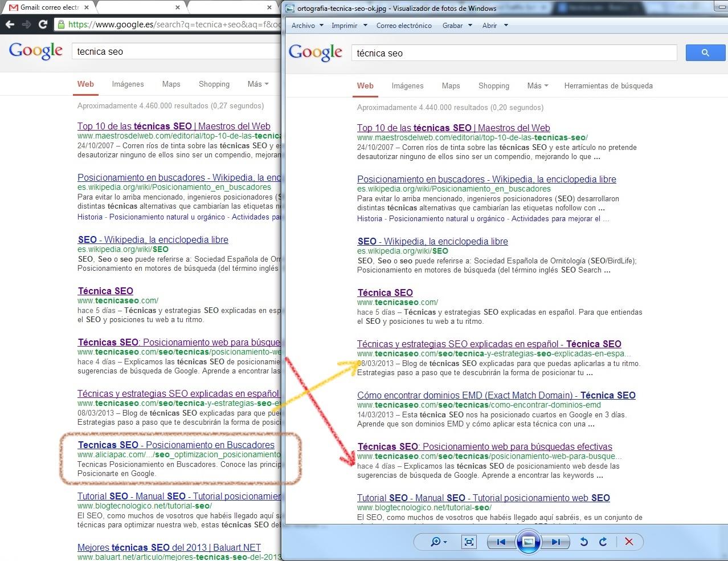Viewport: 728px width, 561px height.
Task: Click the Chrome Google search box
Action: [x=177, y=51]
